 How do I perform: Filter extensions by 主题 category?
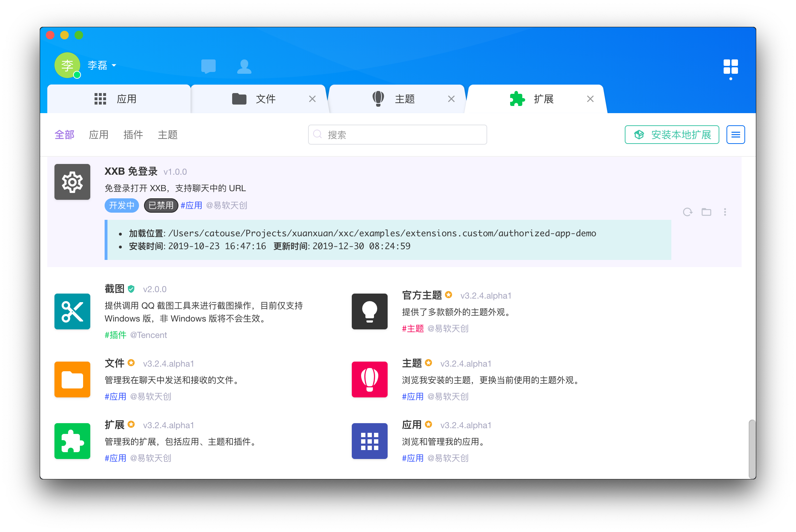168,135
